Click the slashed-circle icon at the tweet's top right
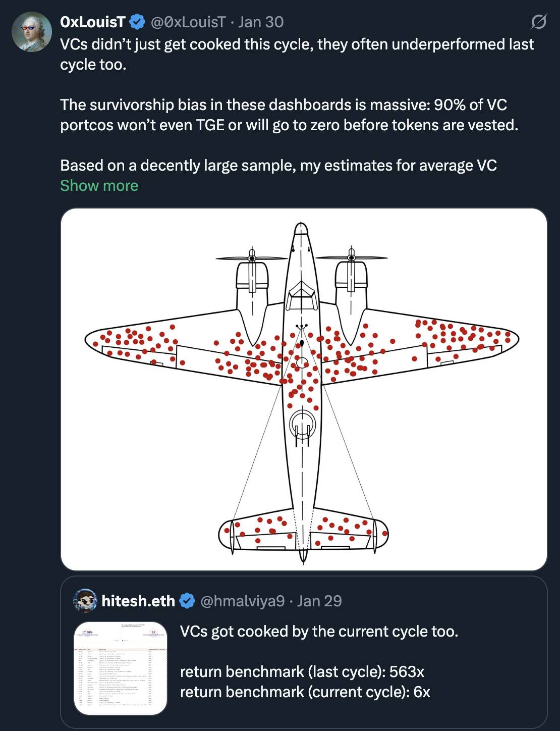The image size is (560, 731). 538,22
